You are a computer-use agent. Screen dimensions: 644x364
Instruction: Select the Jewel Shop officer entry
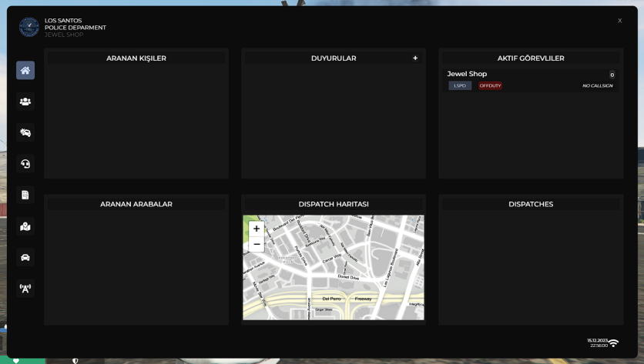point(531,79)
